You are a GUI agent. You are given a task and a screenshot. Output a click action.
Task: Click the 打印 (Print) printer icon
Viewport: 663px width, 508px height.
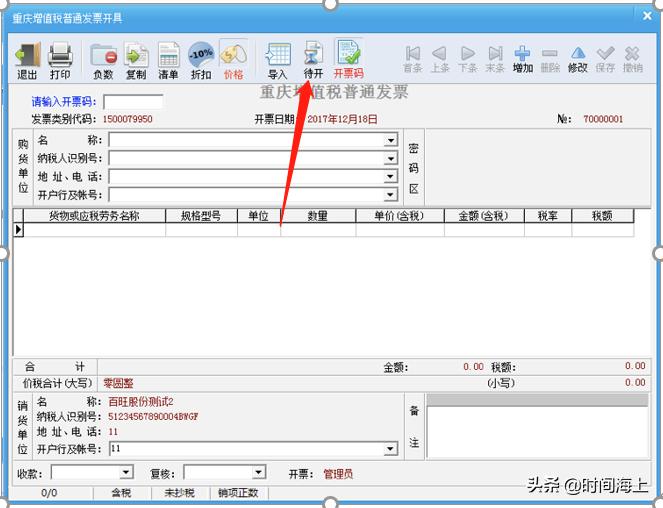[60, 60]
